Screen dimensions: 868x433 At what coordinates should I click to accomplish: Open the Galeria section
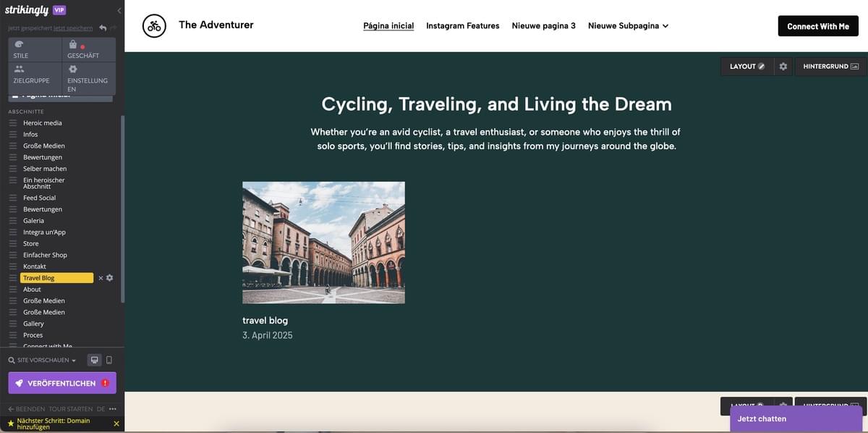point(33,221)
